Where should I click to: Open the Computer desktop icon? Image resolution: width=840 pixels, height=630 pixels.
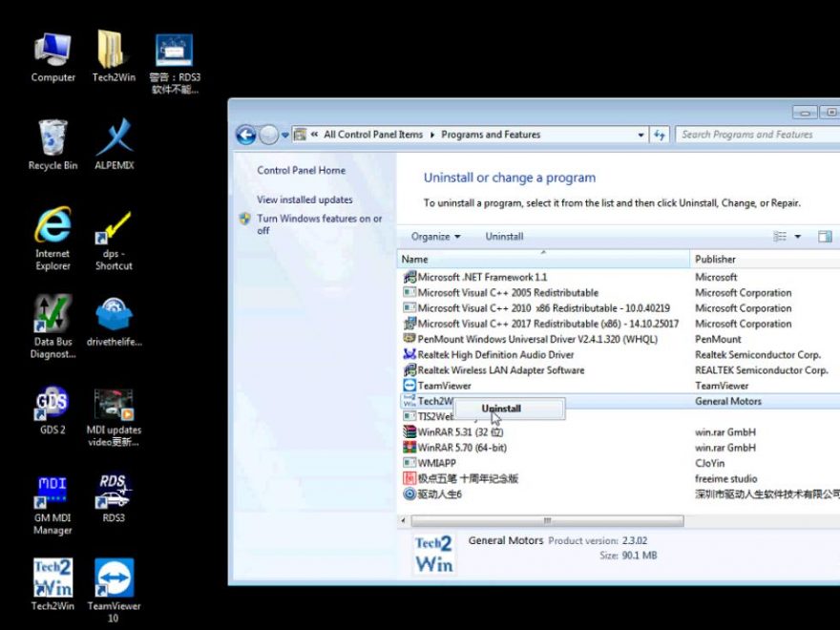52,56
